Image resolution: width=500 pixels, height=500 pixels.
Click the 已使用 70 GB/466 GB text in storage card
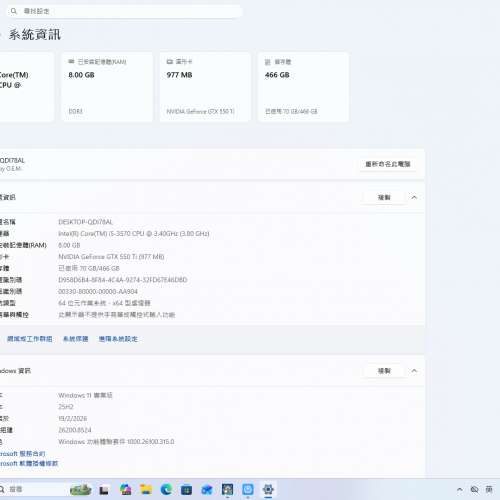click(291, 111)
